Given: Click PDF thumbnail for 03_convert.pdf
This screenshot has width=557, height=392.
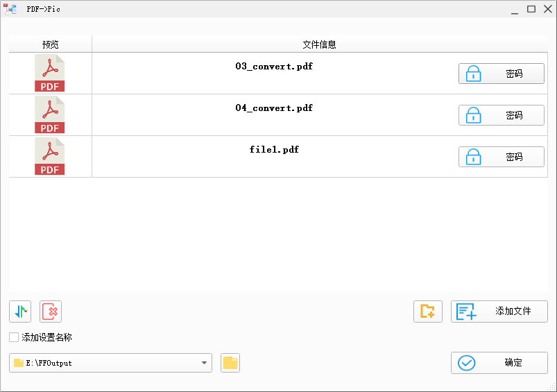Looking at the screenshot, I should (x=50, y=73).
